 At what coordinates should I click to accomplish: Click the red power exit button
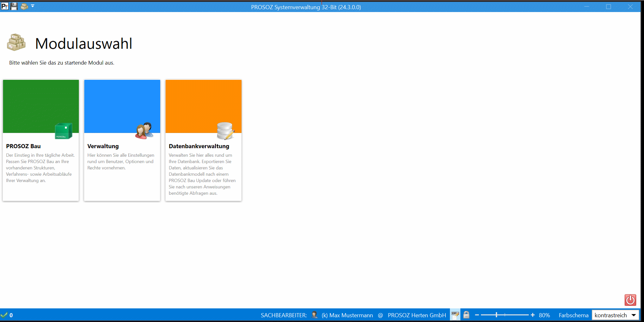coord(630,300)
